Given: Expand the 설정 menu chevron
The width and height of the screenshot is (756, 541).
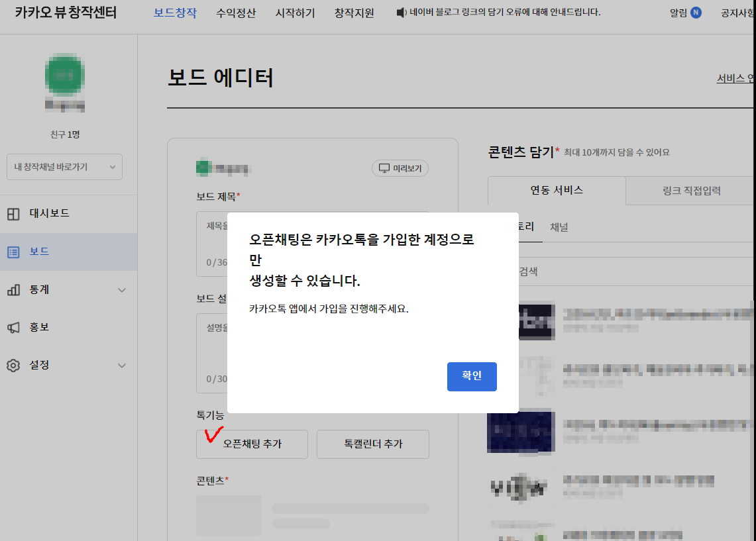Looking at the screenshot, I should tap(122, 366).
